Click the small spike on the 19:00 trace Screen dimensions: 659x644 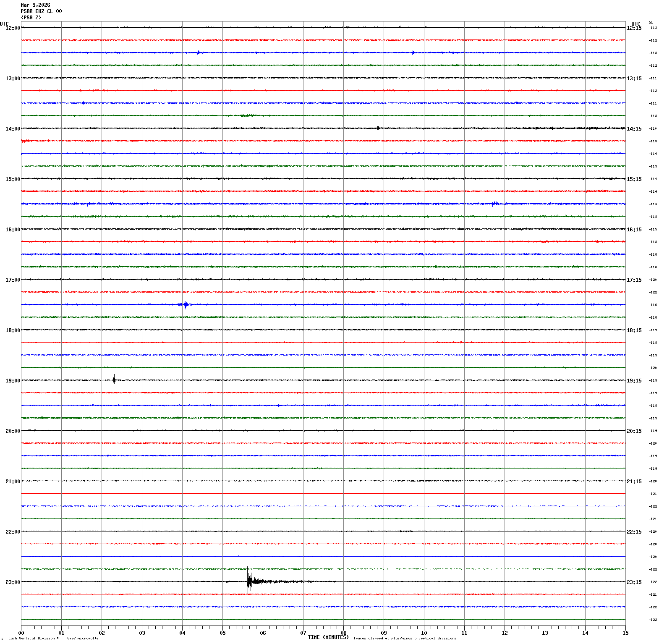pyautogui.click(x=114, y=380)
